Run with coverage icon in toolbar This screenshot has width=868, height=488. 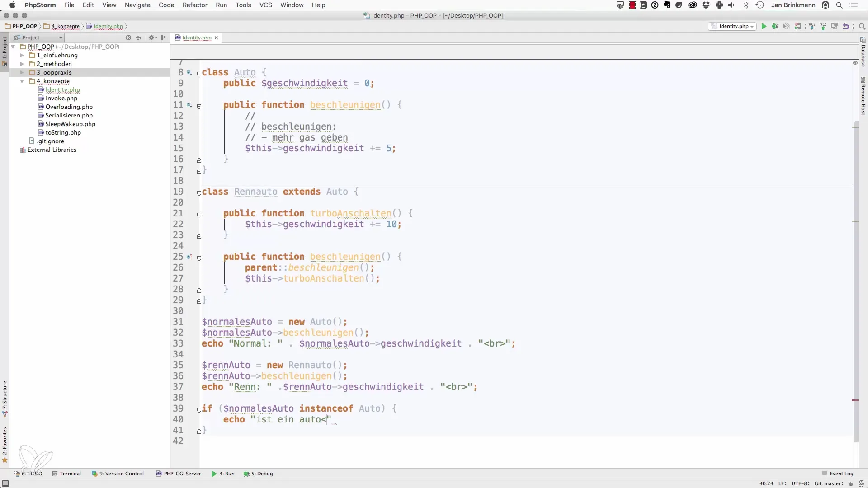click(787, 26)
